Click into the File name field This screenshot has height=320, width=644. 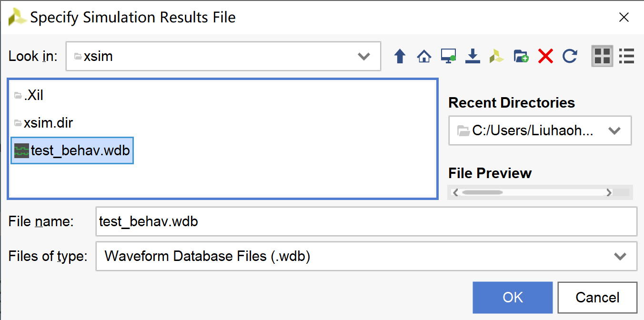[366, 221]
